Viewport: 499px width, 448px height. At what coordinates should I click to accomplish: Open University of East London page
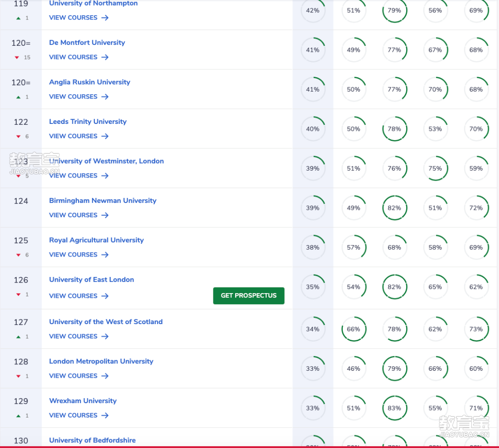[91, 280]
